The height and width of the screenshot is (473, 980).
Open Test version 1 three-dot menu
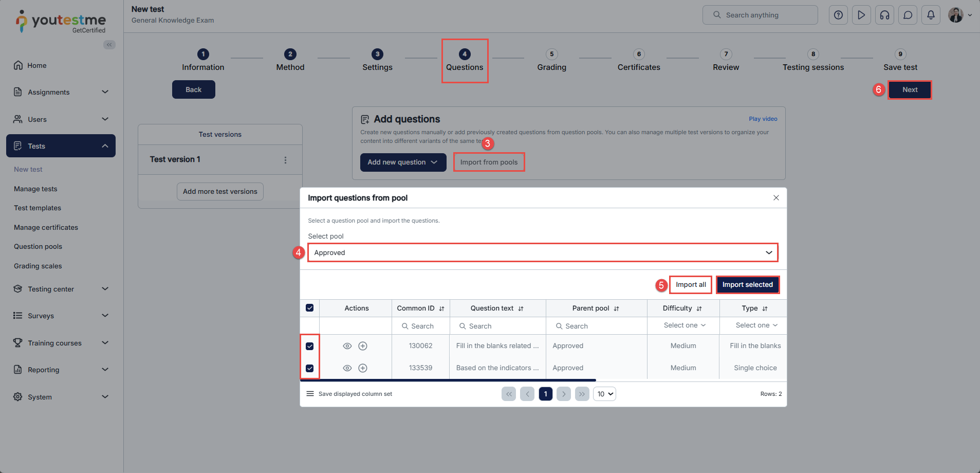pos(285,160)
